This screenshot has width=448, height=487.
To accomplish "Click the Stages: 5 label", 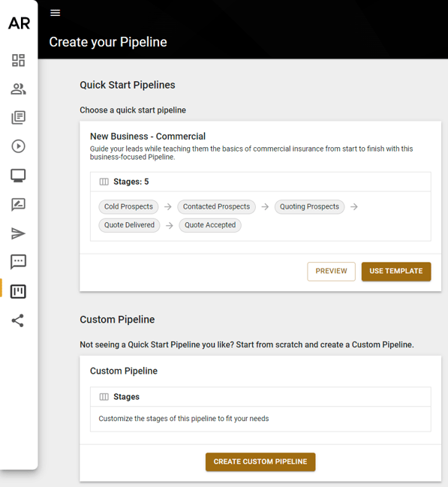I will click(131, 182).
